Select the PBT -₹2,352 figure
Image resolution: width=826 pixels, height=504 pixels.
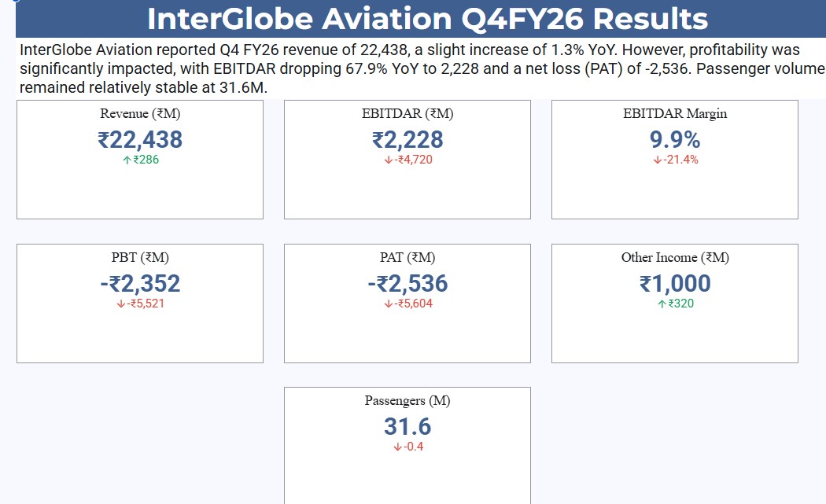pyautogui.click(x=140, y=283)
